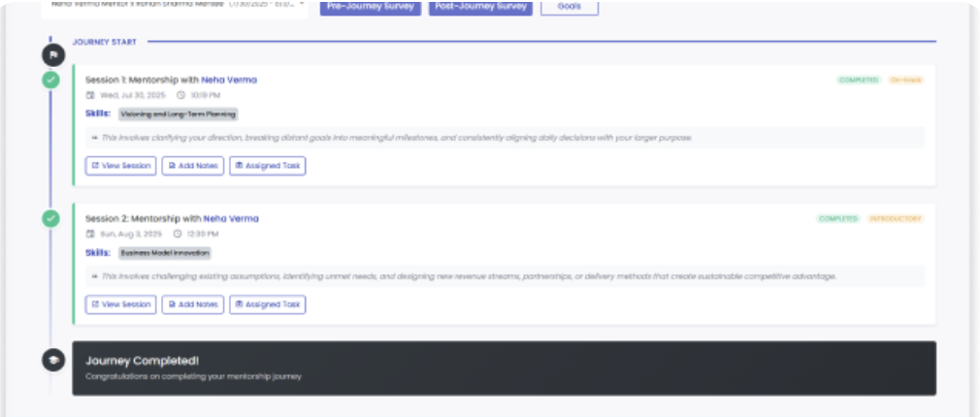The image size is (980, 417).
Task: Click the Goals button
Action: point(570,7)
